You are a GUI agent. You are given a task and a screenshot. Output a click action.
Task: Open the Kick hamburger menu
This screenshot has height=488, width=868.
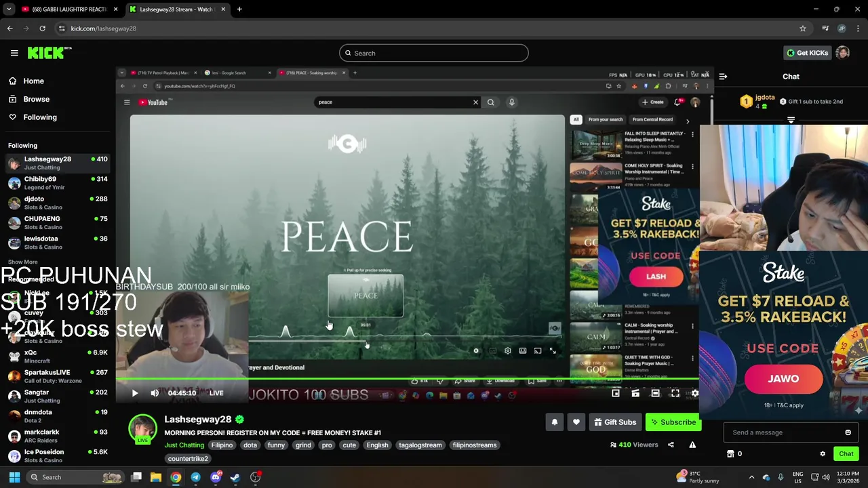[x=14, y=53]
